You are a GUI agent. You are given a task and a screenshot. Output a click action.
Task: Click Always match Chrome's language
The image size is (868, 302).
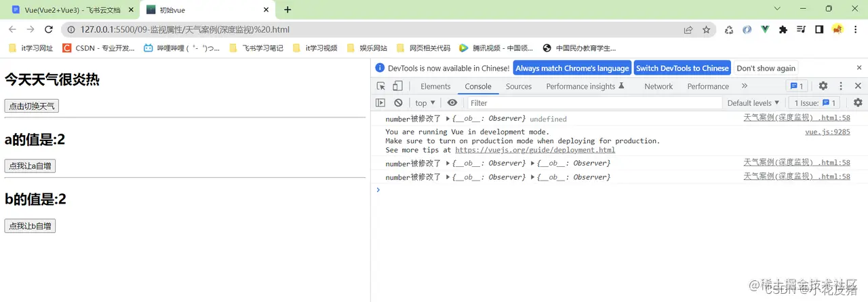572,68
